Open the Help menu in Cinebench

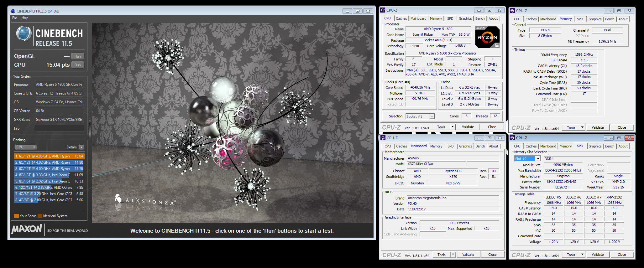point(25,18)
